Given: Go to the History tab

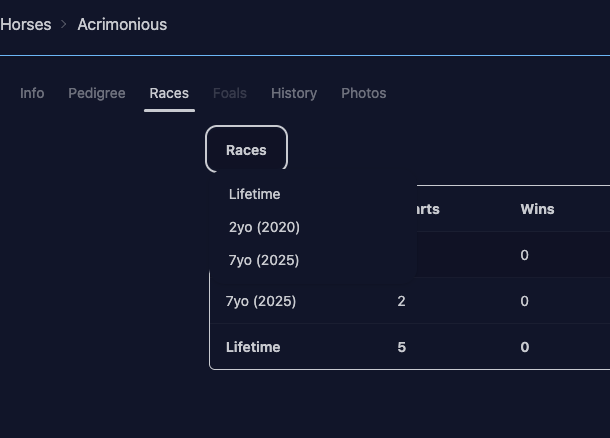Looking at the screenshot, I should [x=294, y=93].
